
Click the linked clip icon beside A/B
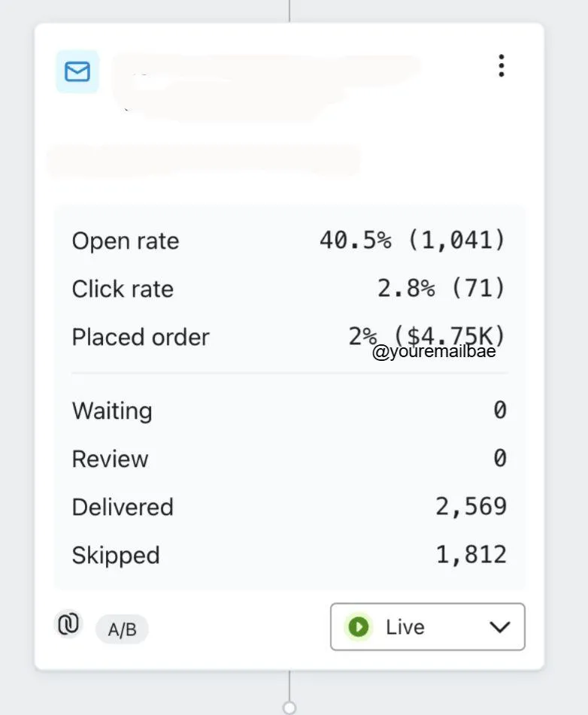[68, 624]
